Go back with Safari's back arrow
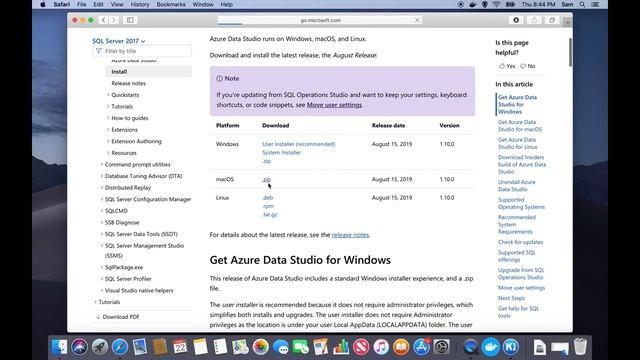640x360 pixels. (x=103, y=20)
